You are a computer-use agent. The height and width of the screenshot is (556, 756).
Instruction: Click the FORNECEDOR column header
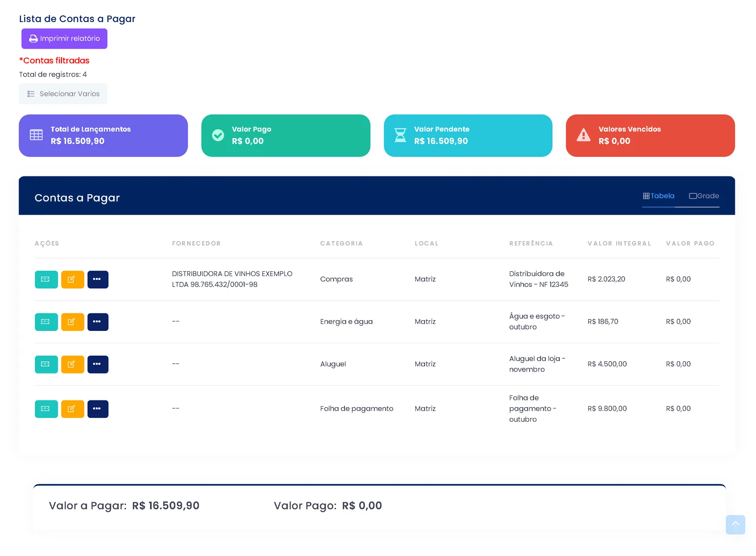(x=197, y=243)
